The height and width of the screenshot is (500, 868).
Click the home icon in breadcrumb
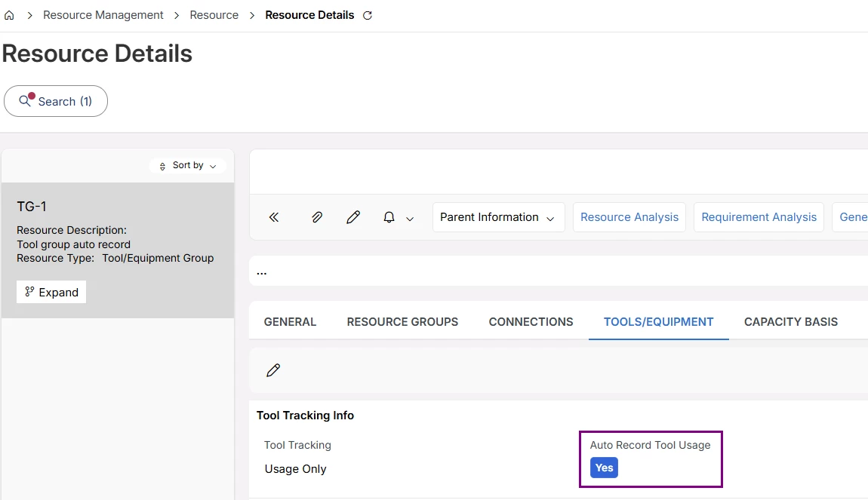tap(9, 15)
